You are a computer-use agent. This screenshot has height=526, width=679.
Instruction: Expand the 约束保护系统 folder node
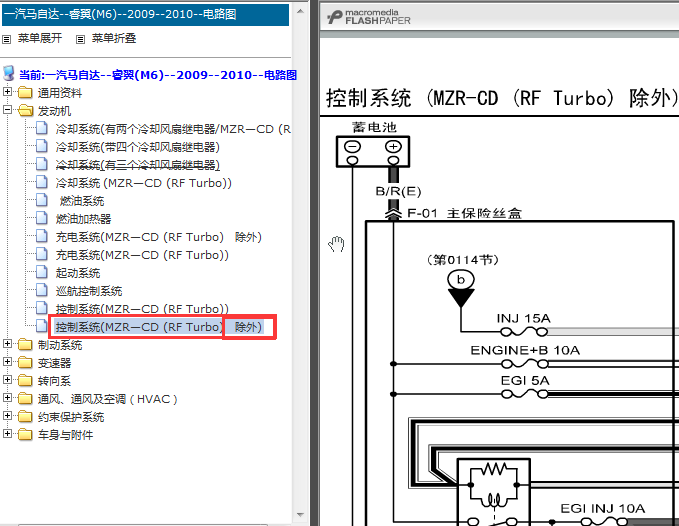tap(7, 416)
